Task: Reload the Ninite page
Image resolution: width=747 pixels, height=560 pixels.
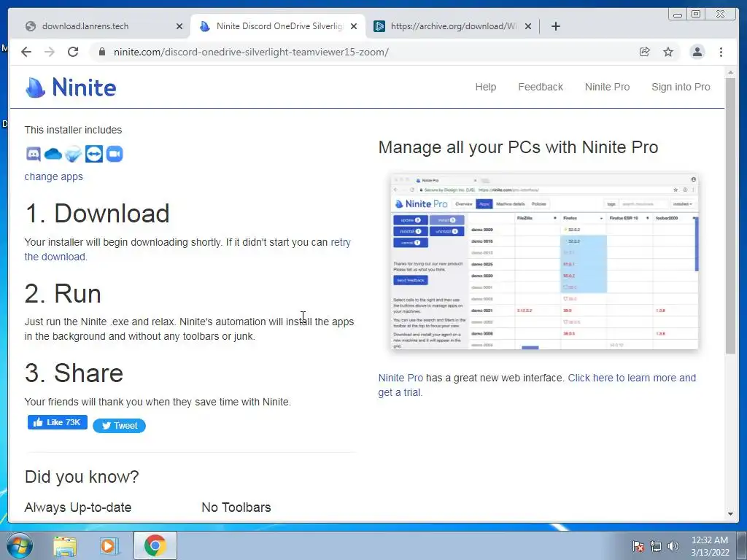Action: tap(73, 52)
